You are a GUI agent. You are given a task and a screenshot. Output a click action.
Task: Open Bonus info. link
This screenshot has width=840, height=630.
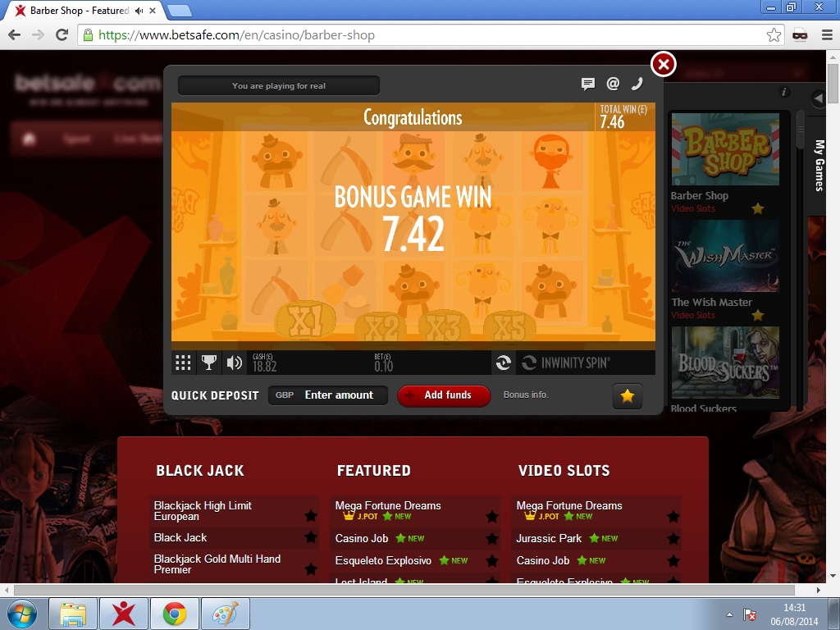click(526, 395)
